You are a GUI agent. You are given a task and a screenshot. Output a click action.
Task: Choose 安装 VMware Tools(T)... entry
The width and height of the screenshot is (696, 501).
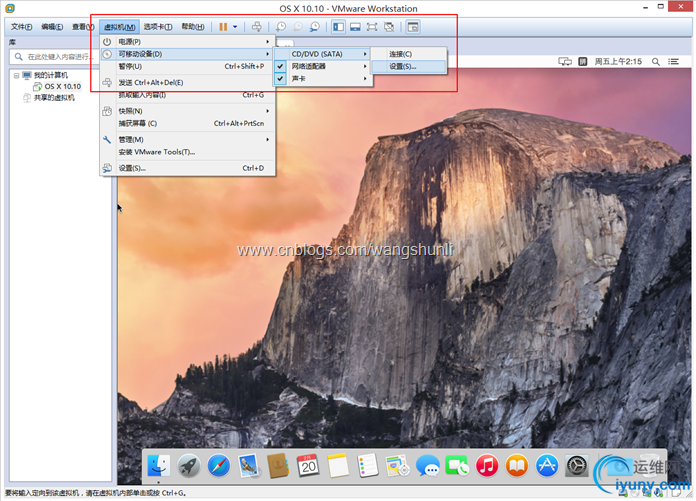[x=186, y=152]
